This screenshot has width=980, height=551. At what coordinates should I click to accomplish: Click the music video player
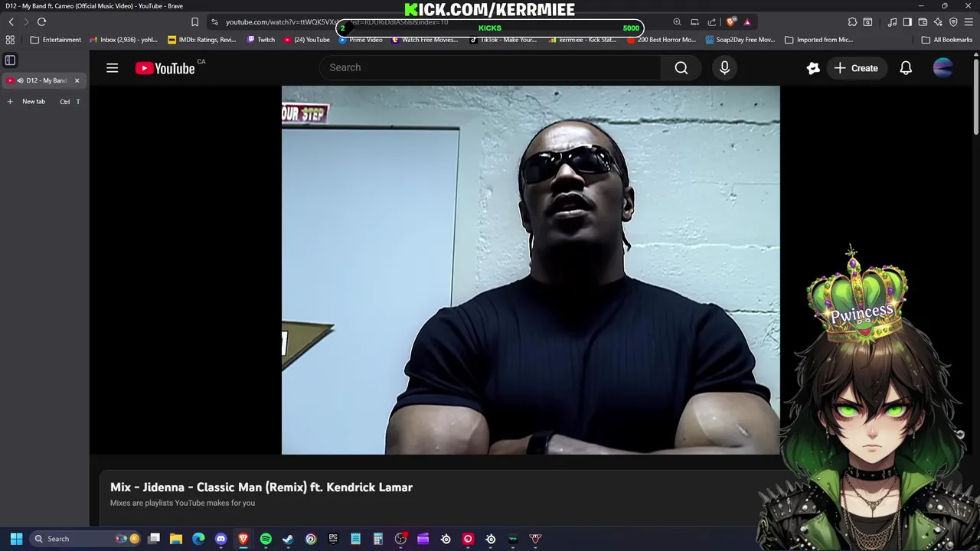coord(531,270)
